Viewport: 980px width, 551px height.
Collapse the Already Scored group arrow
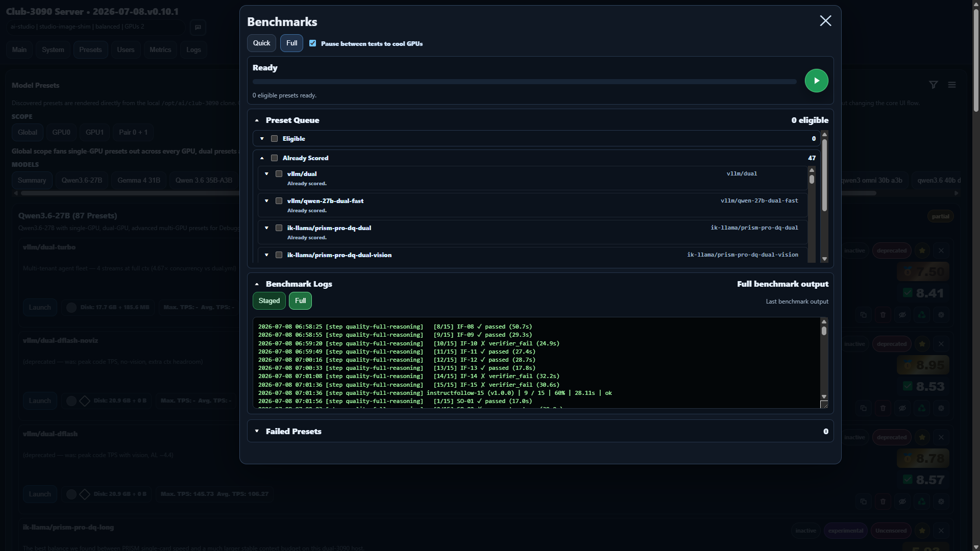point(262,158)
